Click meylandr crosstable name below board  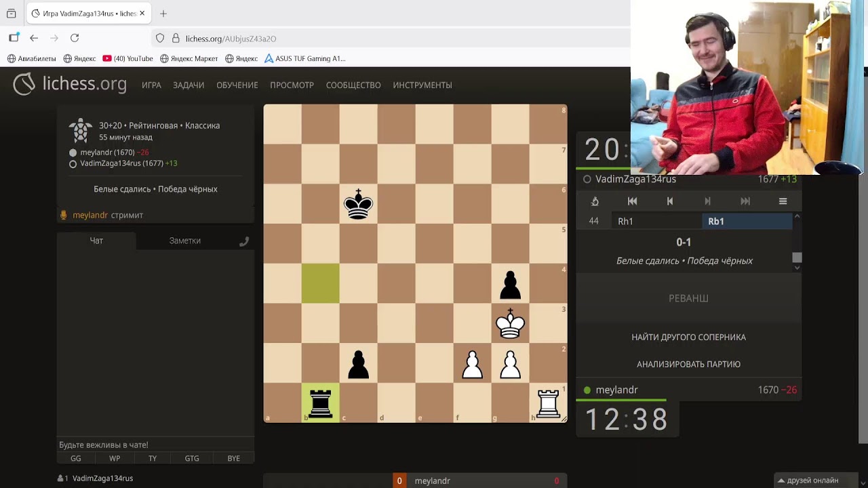pyautogui.click(x=432, y=481)
